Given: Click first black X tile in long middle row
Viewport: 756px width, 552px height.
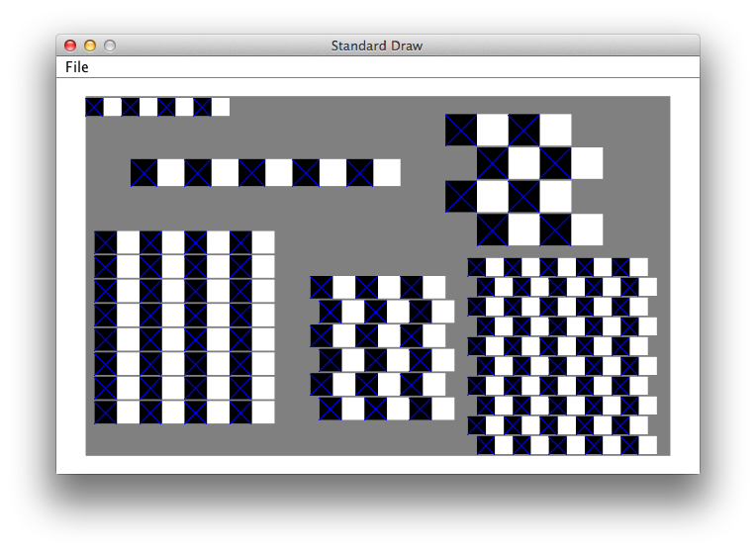Looking at the screenshot, I should pos(144,172).
